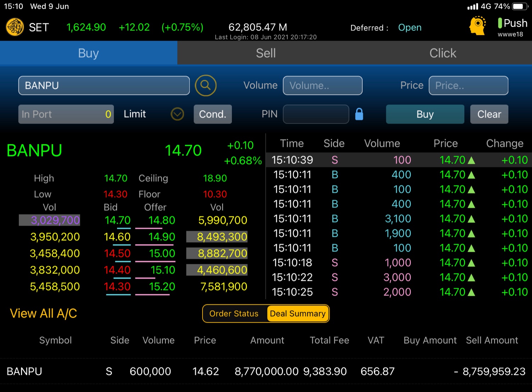Check the battery status icon
Image resolution: width=532 pixels, height=392 pixels.
coord(520,6)
